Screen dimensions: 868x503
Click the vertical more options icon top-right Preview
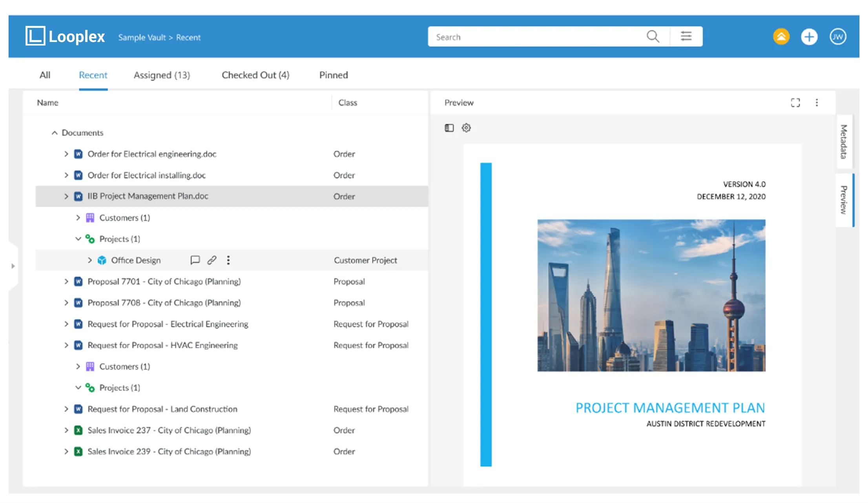(x=817, y=102)
